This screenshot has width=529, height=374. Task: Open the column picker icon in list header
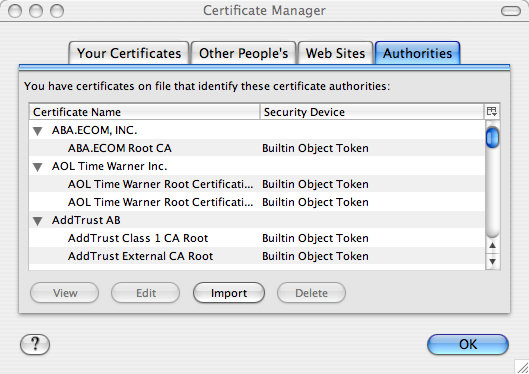492,112
